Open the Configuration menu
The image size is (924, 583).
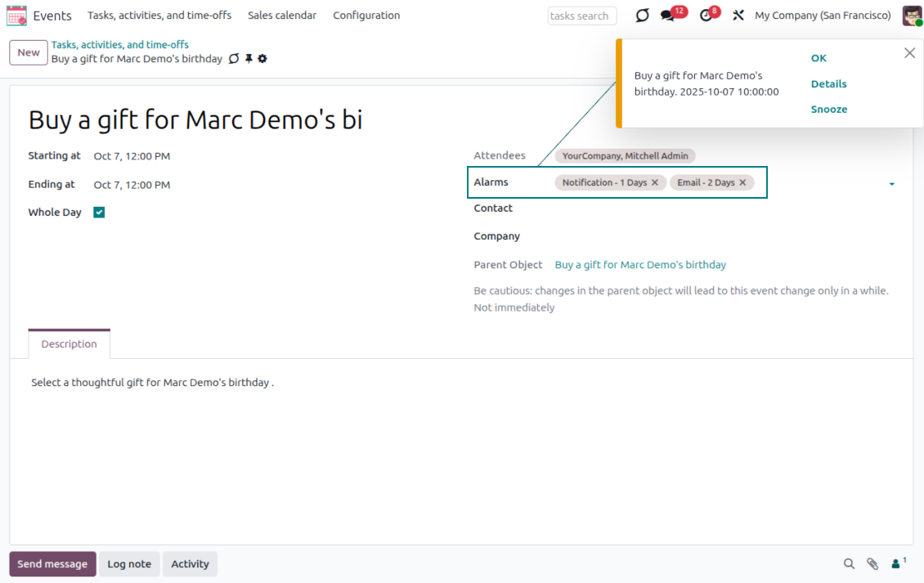tap(366, 16)
